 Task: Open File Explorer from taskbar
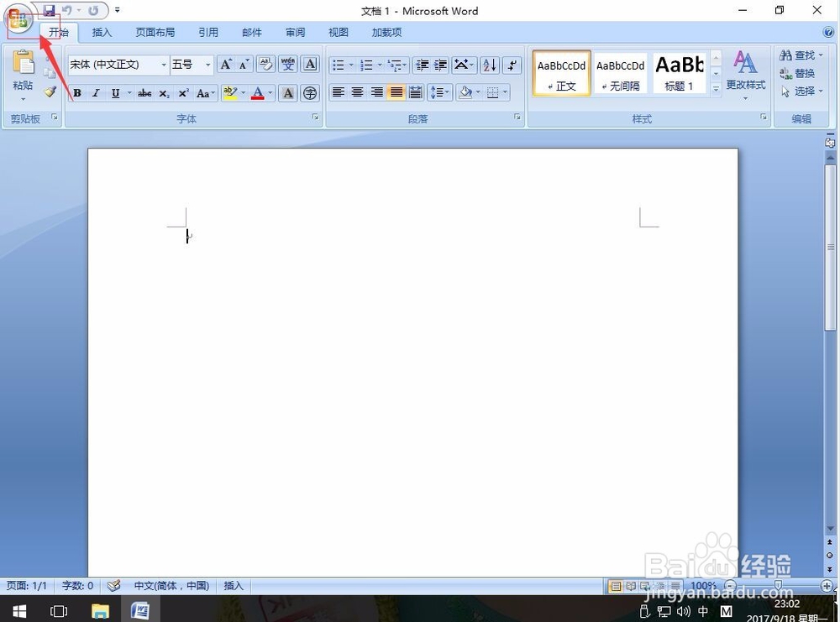[100, 611]
